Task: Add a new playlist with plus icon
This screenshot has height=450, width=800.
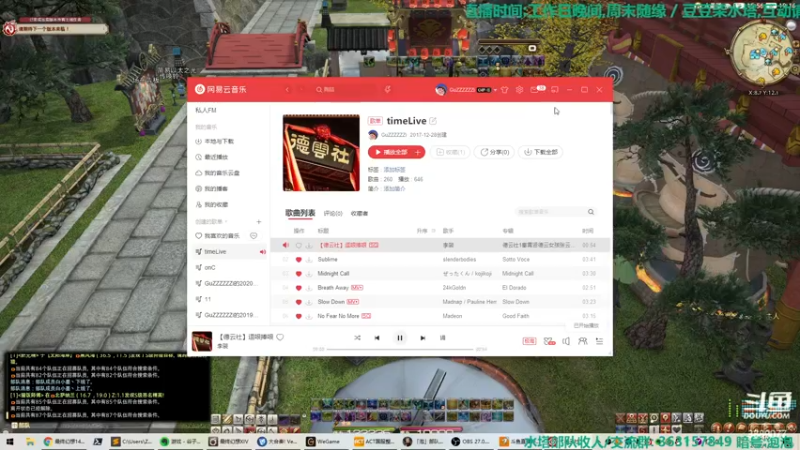Action: tap(259, 222)
